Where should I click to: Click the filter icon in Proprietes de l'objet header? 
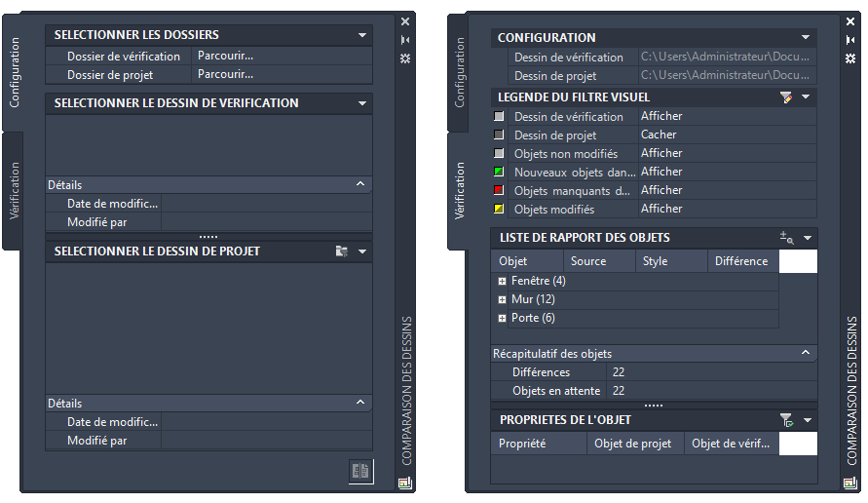pyautogui.click(x=786, y=420)
